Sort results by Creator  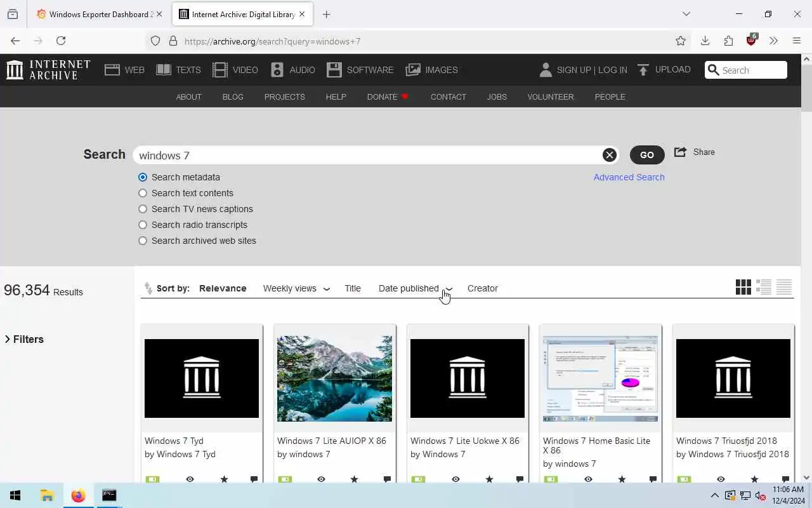[x=483, y=288]
